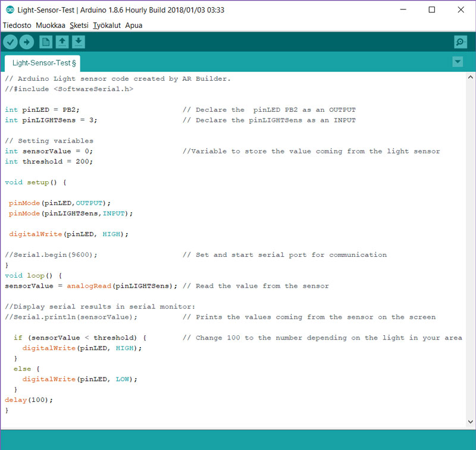Screen dimensions: 476x450
Task: Click '// Change 100 to the number' comment
Action: pyautogui.click(x=322, y=338)
